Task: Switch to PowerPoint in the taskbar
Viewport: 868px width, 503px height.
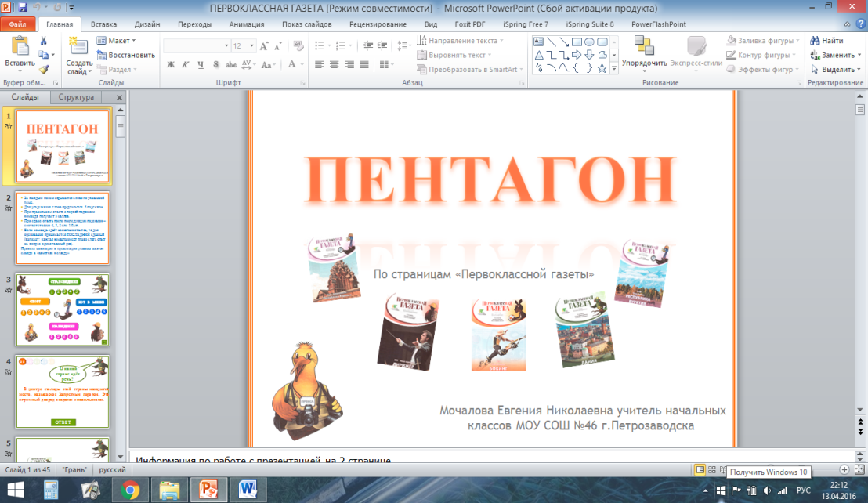Action: (208, 490)
